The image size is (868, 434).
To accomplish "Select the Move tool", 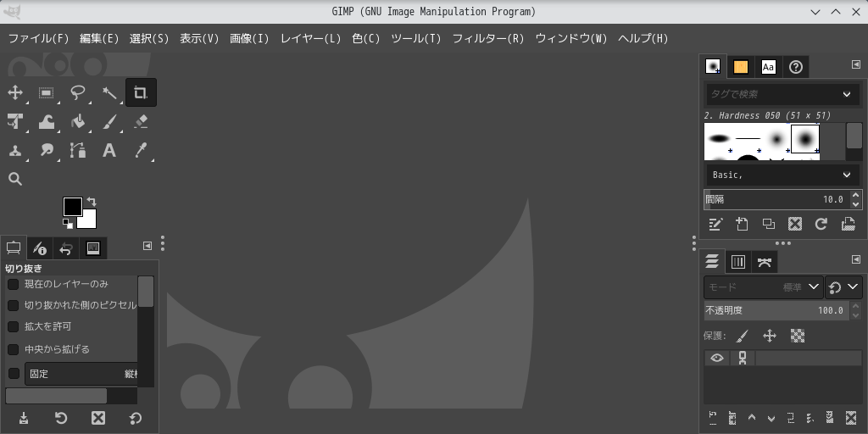I will (15, 92).
